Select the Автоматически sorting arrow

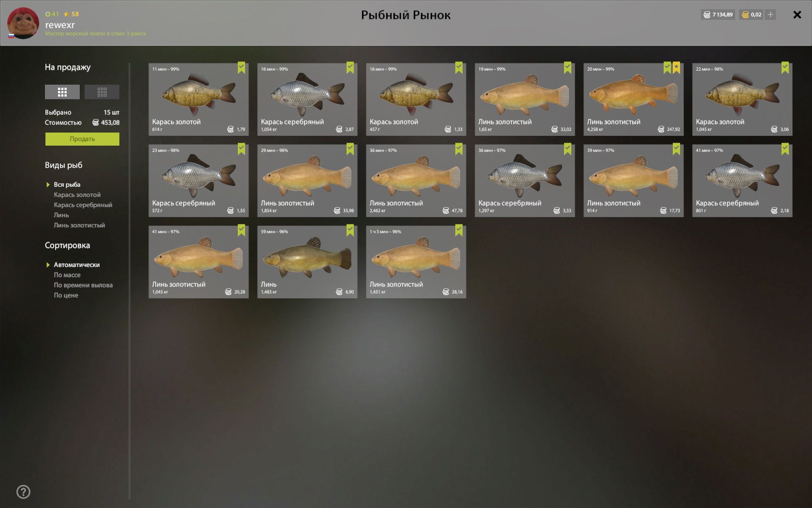pos(48,265)
